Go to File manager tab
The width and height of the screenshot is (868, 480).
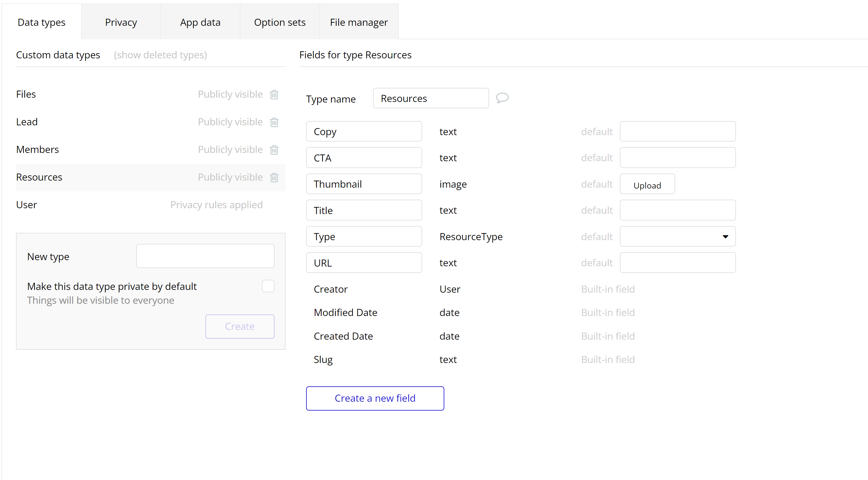click(359, 22)
